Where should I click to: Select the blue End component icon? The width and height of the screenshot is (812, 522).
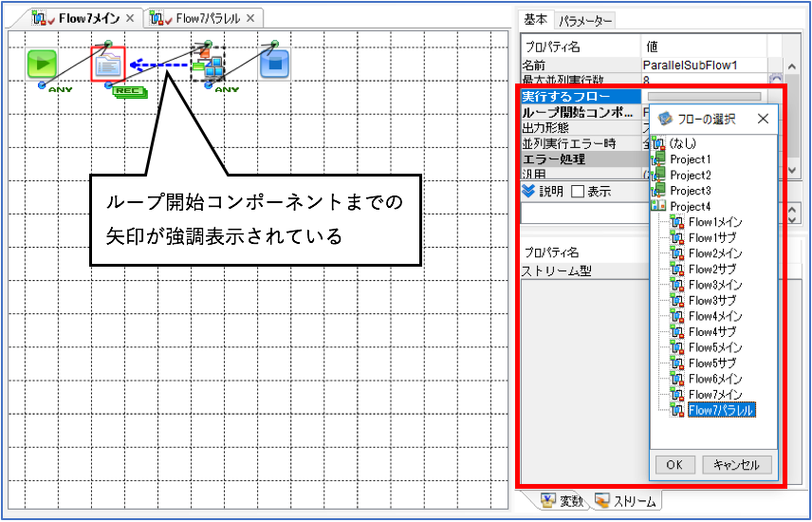274,65
